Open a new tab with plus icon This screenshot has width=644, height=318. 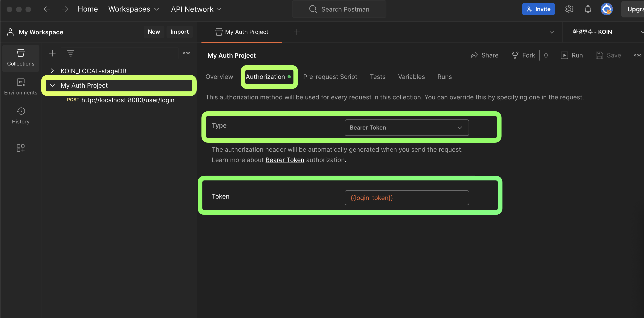(x=297, y=32)
